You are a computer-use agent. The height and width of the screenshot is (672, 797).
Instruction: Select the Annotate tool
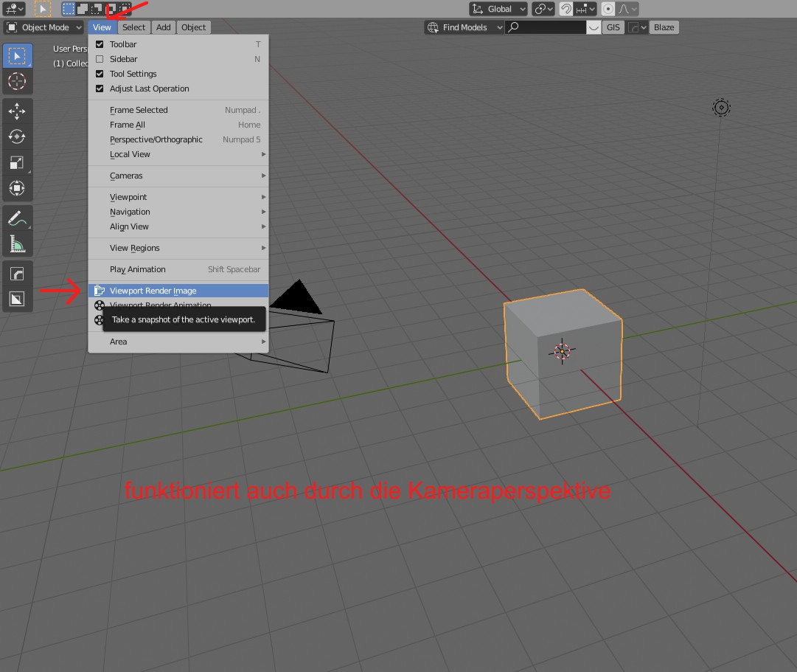click(17, 218)
